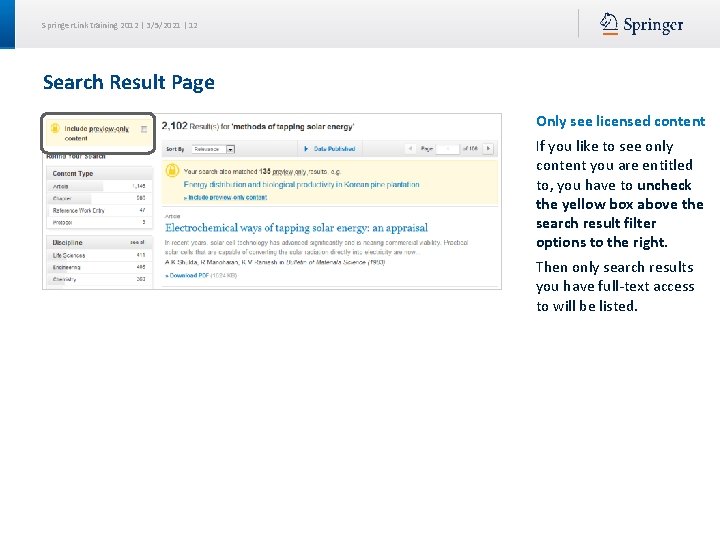
Task: Filter by Reference Work Entry
Action: click(99, 210)
